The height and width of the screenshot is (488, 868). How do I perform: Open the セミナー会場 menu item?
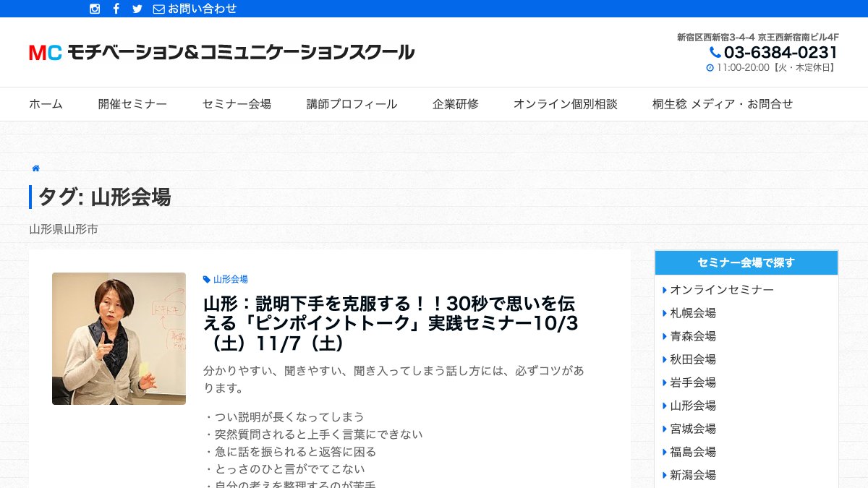(x=237, y=104)
